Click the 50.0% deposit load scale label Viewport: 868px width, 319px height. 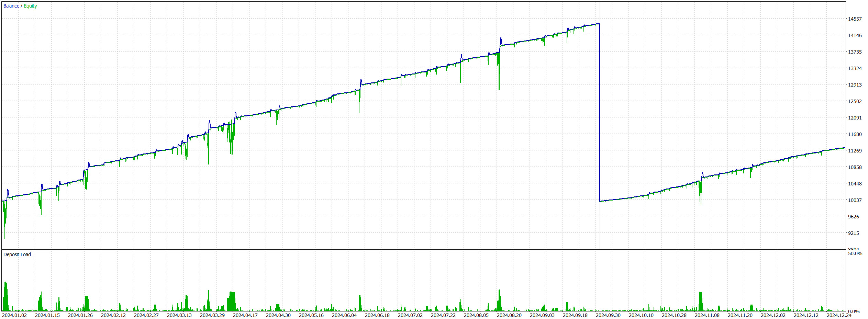click(855, 253)
